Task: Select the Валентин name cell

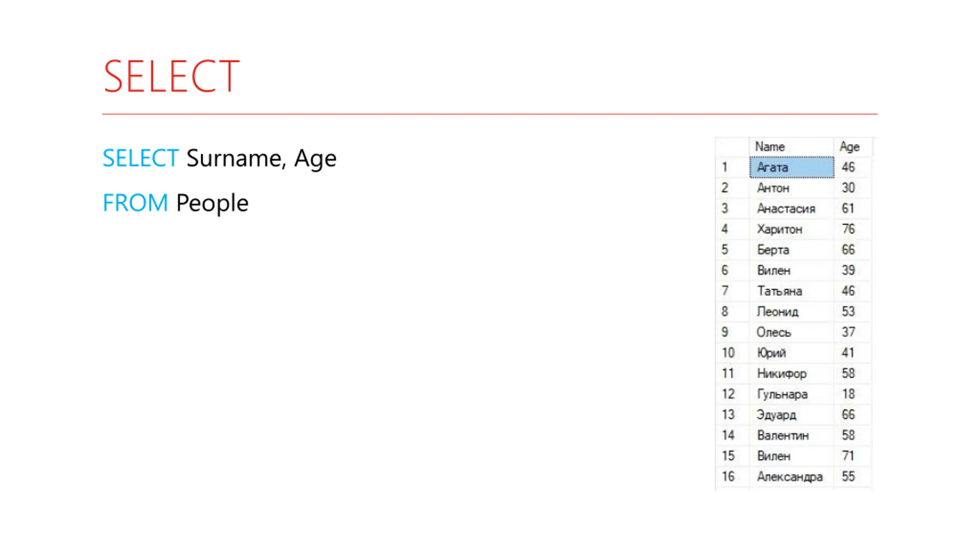Action: click(792, 435)
